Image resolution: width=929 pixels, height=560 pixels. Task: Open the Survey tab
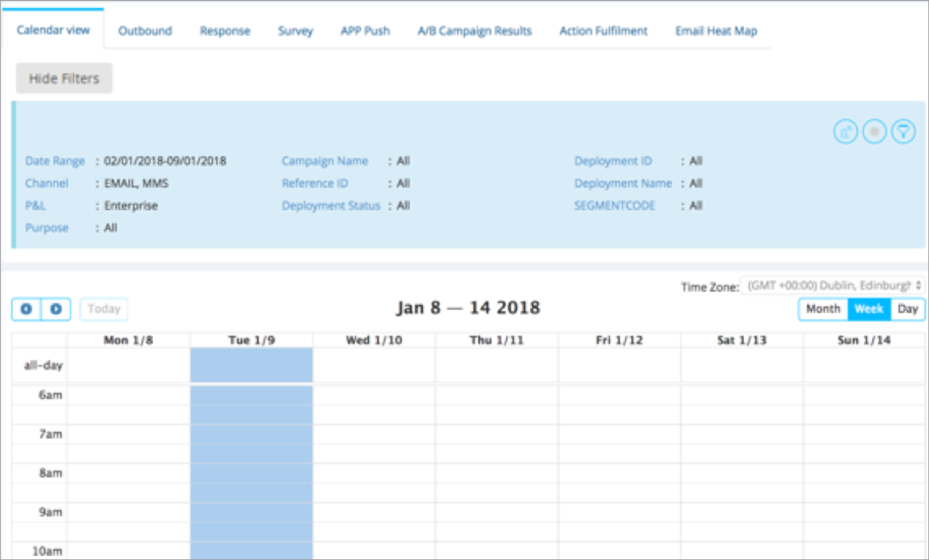pyautogui.click(x=295, y=31)
